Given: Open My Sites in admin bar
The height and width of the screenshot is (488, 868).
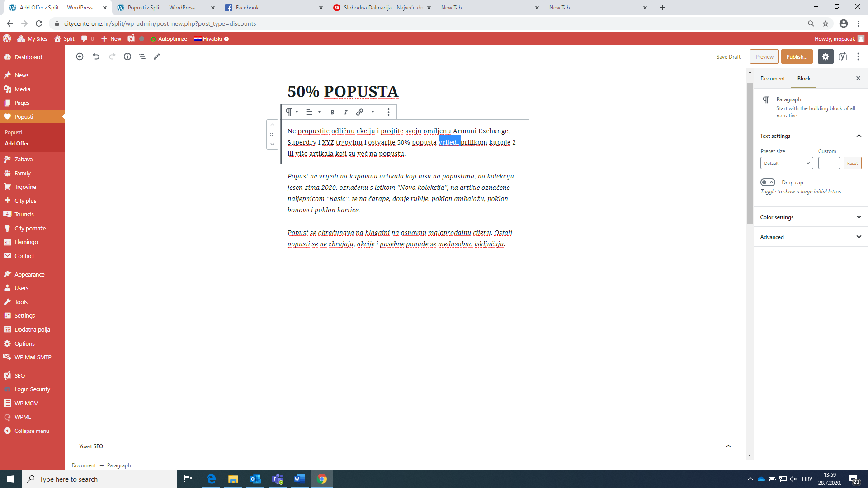Looking at the screenshot, I should coord(33,39).
